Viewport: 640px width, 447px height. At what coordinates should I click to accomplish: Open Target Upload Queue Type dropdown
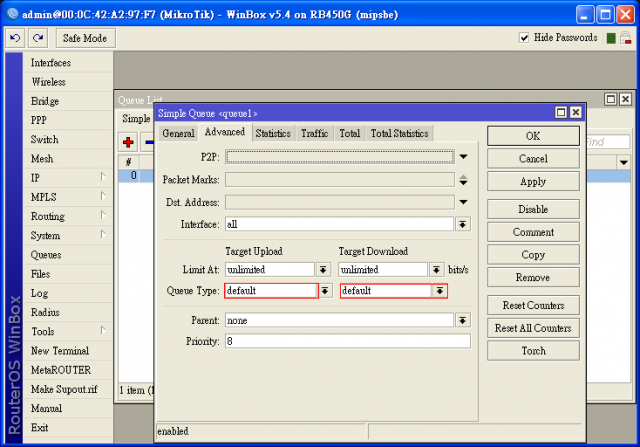[x=325, y=291]
